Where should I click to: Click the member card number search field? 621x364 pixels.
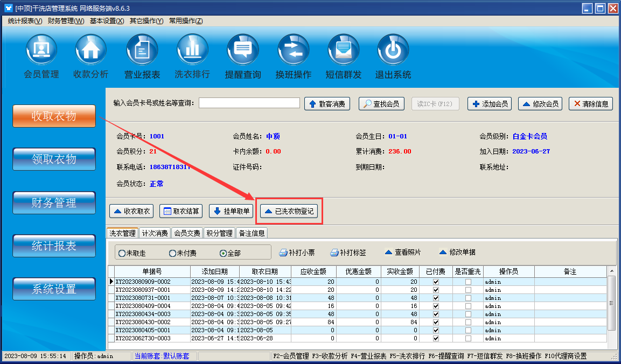pos(249,103)
